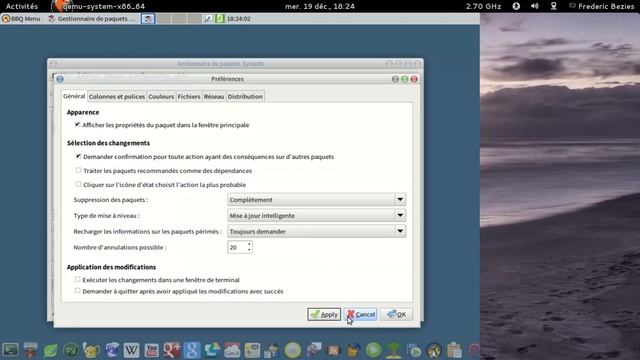Image resolution: width=640 pixels, height=360 pixels.
Task: Open the Google+ dock icon
Action: coord(171,350)
